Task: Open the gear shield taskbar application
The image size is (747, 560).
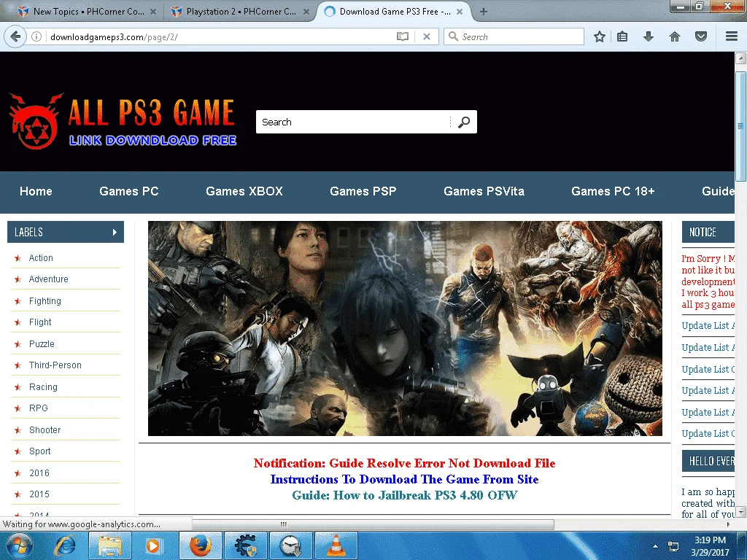Action: (x=245, y=545)
